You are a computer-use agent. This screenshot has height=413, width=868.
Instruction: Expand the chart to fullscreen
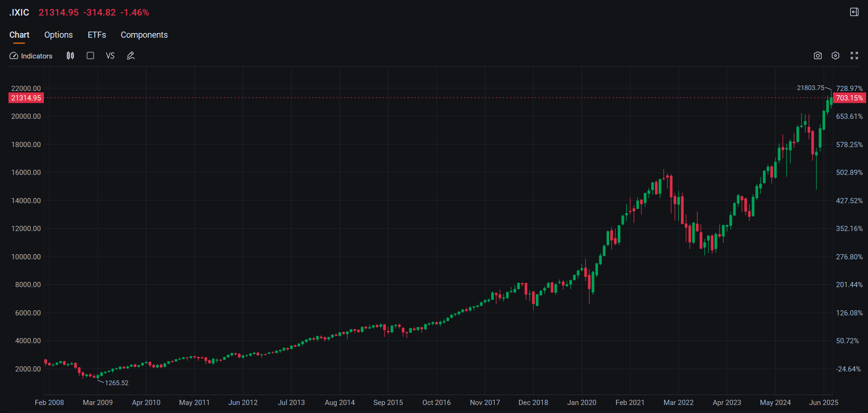[854, 56]
